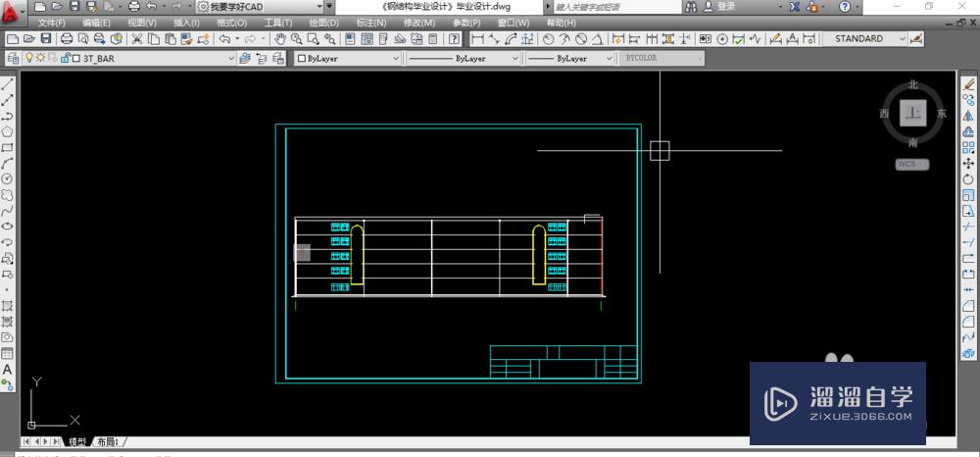The height and width of the screenshot is (457, 980).
Task: Select the Polyline draw tool
Action: (8, 116)
